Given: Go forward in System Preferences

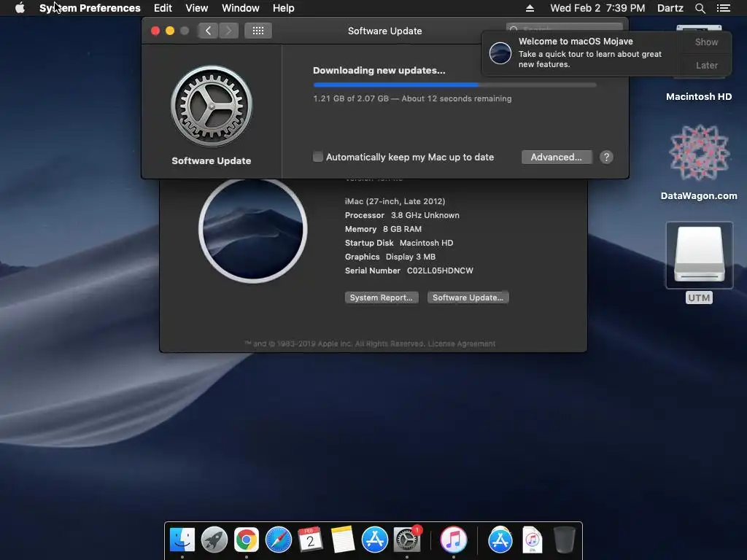Looking at the screenshot, I should click(x=228, y=31).
